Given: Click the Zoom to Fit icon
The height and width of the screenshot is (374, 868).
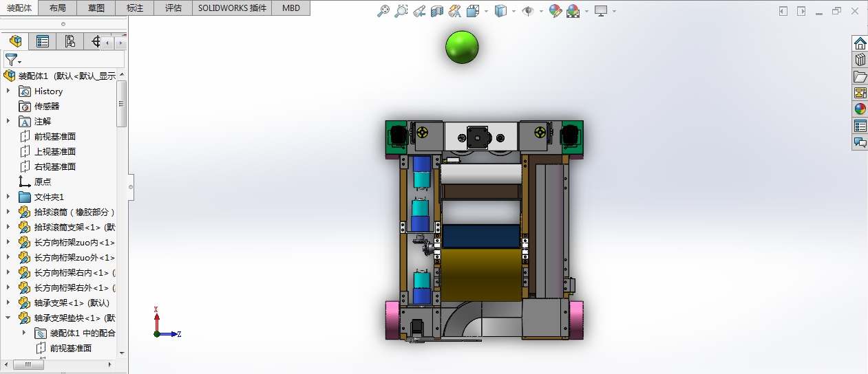Looking at the screenshot, I should pos(384,11).
